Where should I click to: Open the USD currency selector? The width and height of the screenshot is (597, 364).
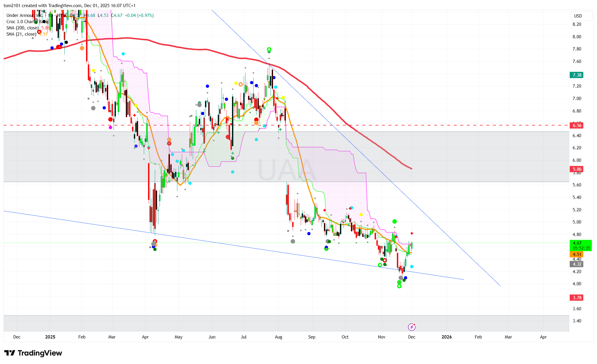tap(578, 16)
